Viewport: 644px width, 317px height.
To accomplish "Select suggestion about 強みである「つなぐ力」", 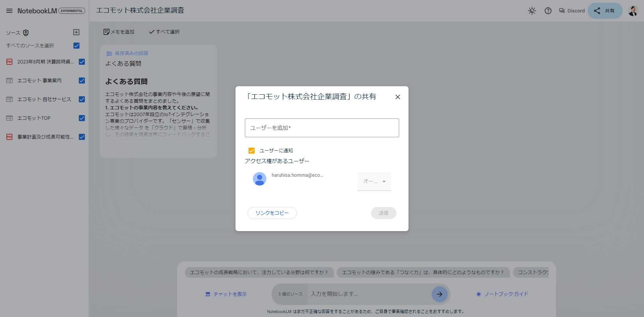I will 423,272.
